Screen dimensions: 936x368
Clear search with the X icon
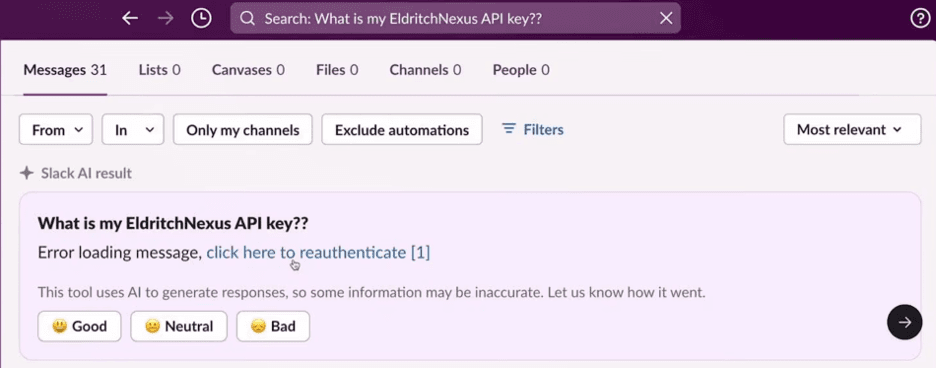[x=666, y=19]
